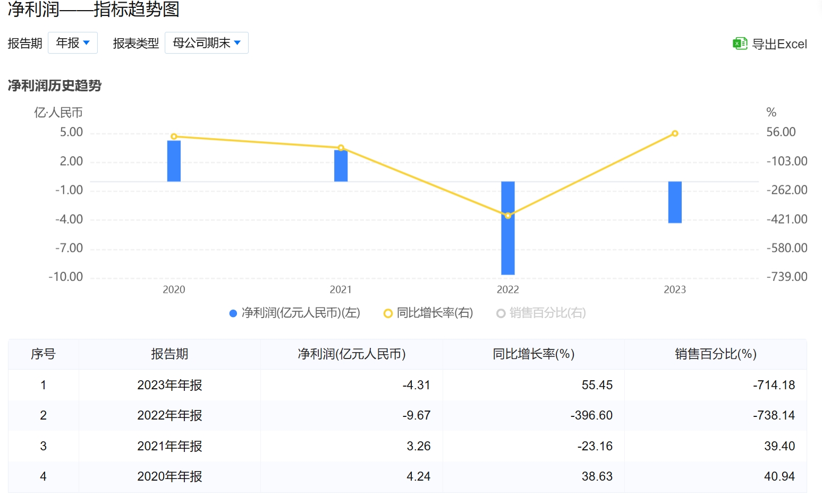Click the blue dot legend marker for 净利润

pos(233,314)
